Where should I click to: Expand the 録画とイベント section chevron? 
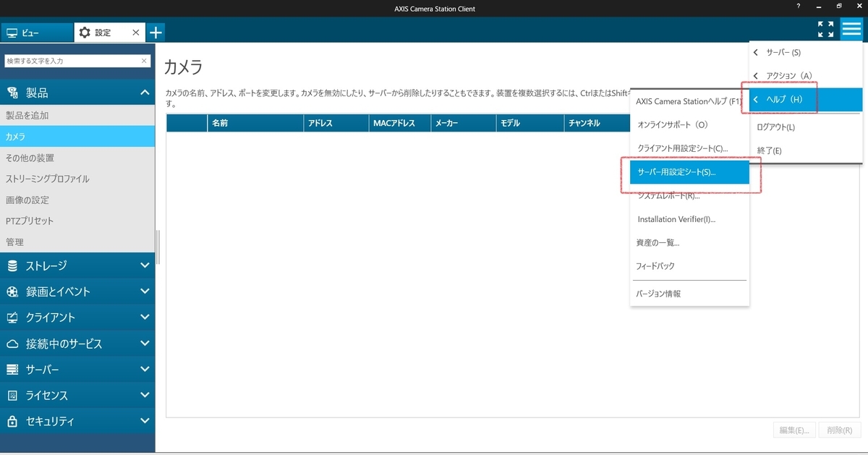(x=145, y=292)
